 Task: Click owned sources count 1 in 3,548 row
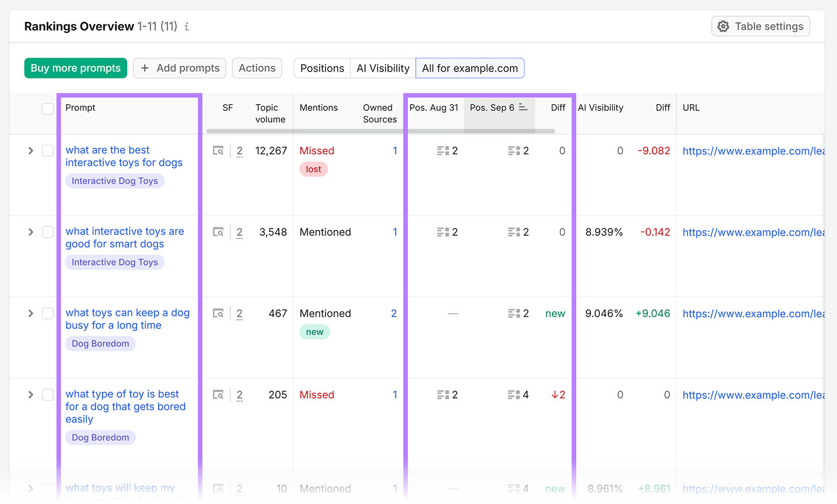click(x=395, y=232)
